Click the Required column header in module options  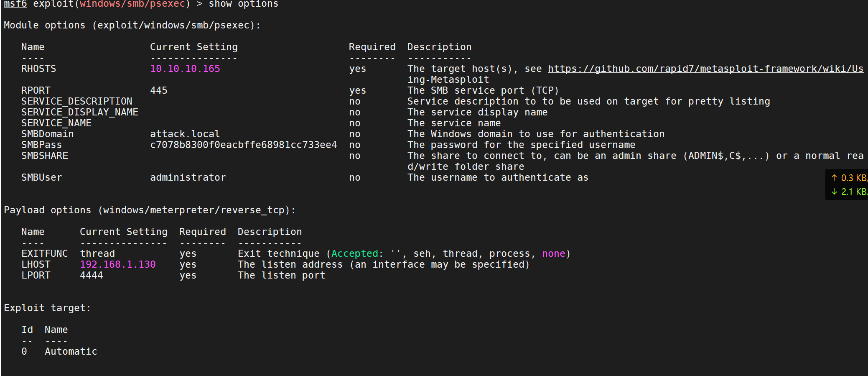(372, 47)
